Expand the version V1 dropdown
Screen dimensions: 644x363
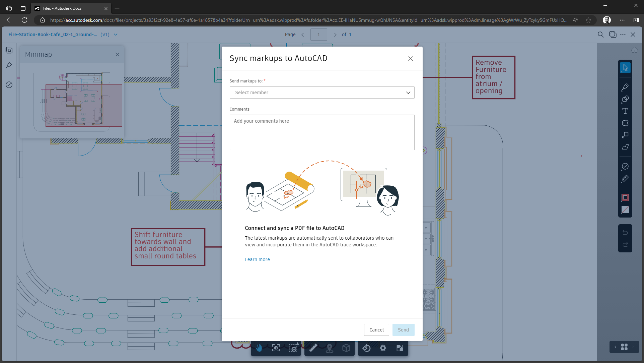point(116,35)
